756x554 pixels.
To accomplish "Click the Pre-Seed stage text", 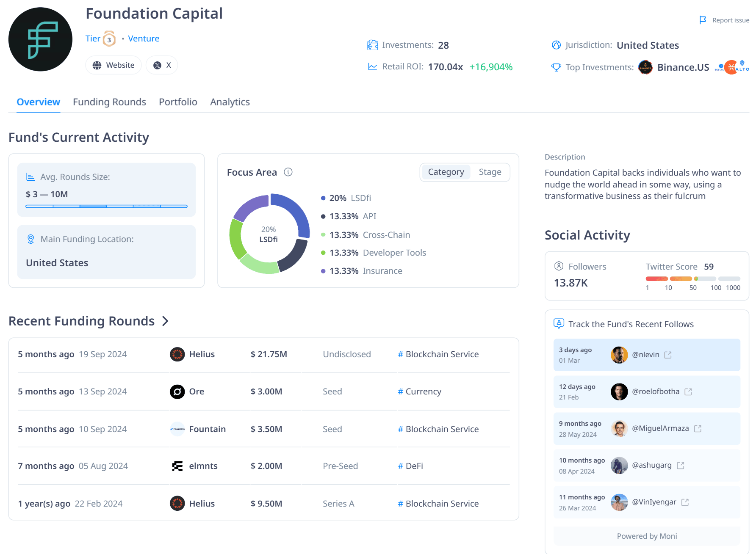I will pyautogui.click(x=341, y=466).
